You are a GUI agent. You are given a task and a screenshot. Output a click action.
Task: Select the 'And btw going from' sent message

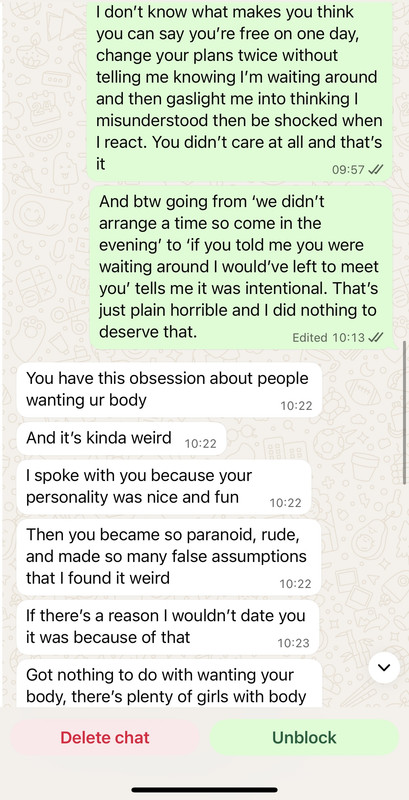241,267
